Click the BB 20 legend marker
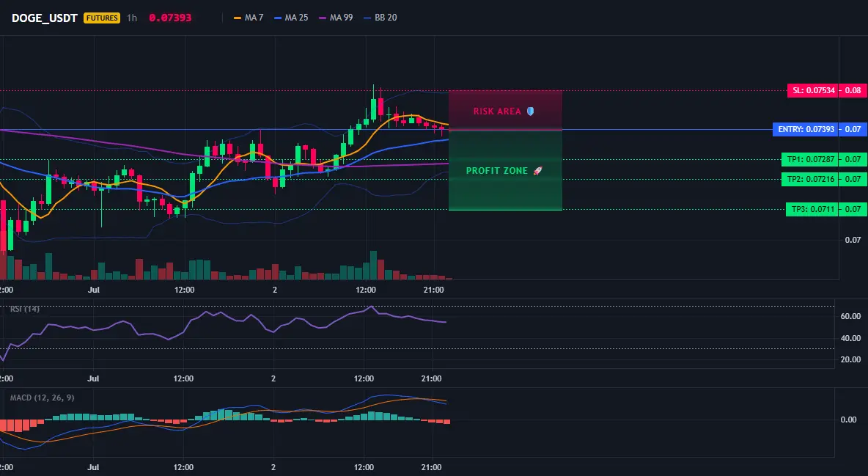The image size is (868, 476). point(367,18)
